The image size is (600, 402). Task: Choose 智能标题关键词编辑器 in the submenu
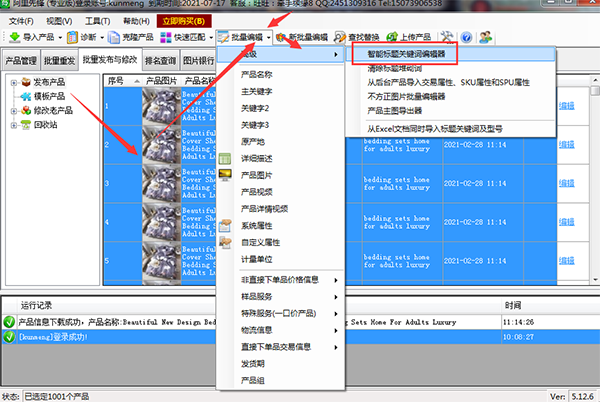tap(406, 54)
